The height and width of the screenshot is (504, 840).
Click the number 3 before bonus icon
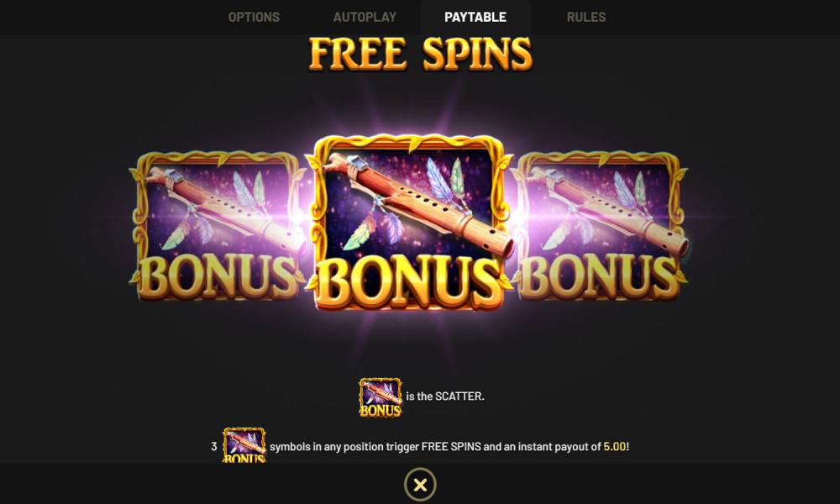pos(214,447)
